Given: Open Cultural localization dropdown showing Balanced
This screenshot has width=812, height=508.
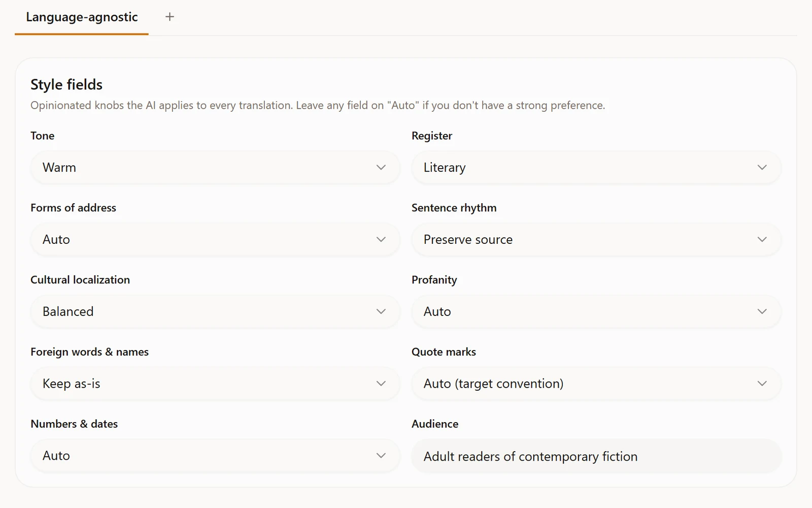Looking at the screenshot, I should (x=215, y=312).
